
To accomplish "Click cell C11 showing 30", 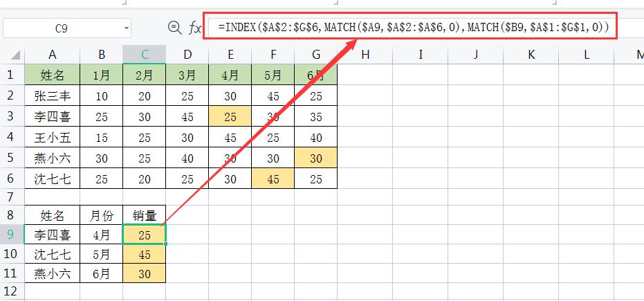I will pyautogui.click(x=144, y=273).
